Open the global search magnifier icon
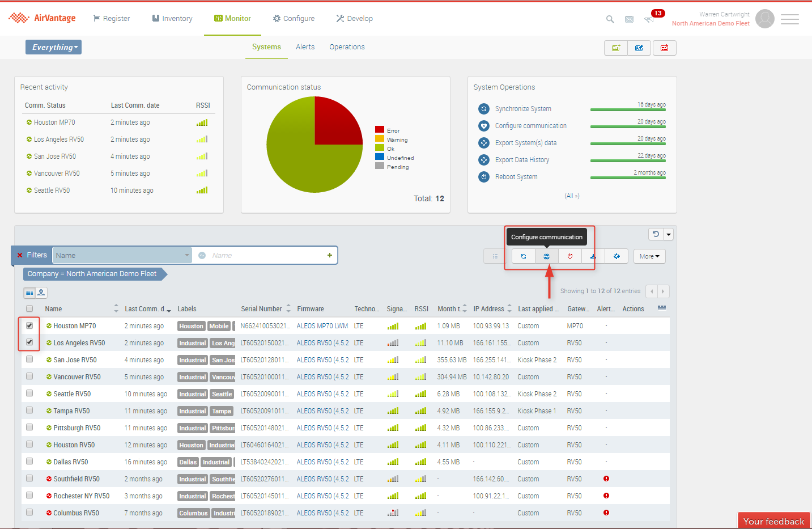 pos(610,19)
